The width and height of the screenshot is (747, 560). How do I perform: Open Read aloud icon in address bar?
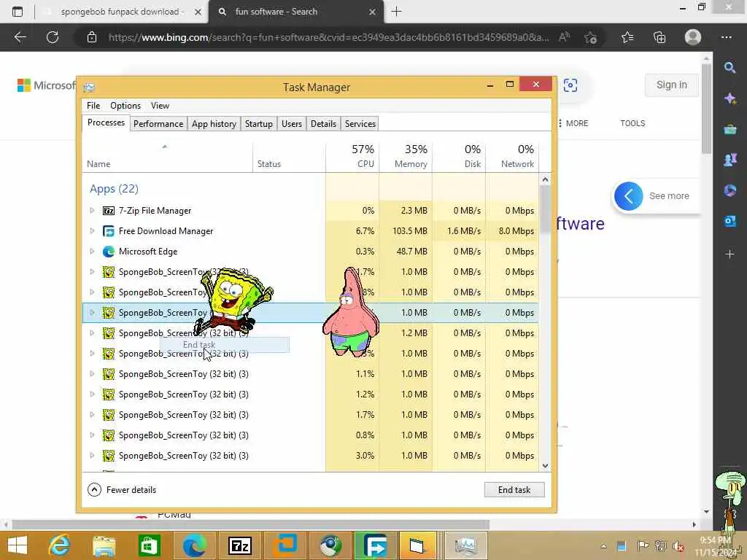click(x=565, y=37)
